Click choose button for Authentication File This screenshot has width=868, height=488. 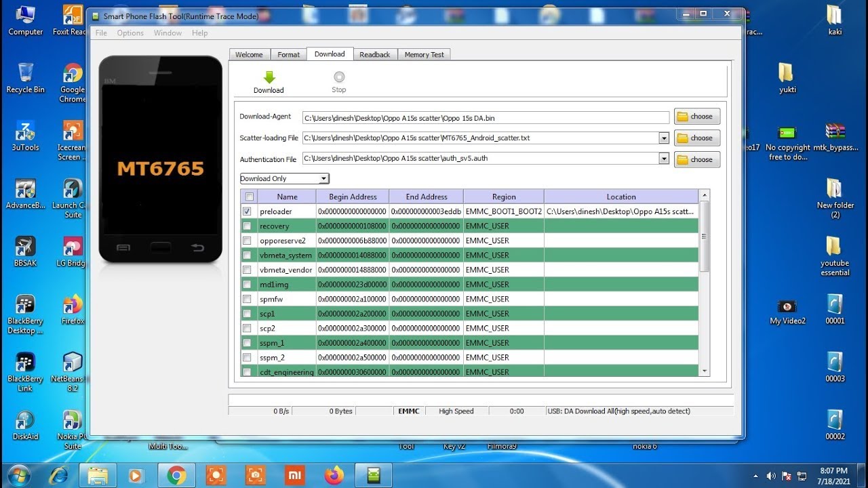pos(697,160)
